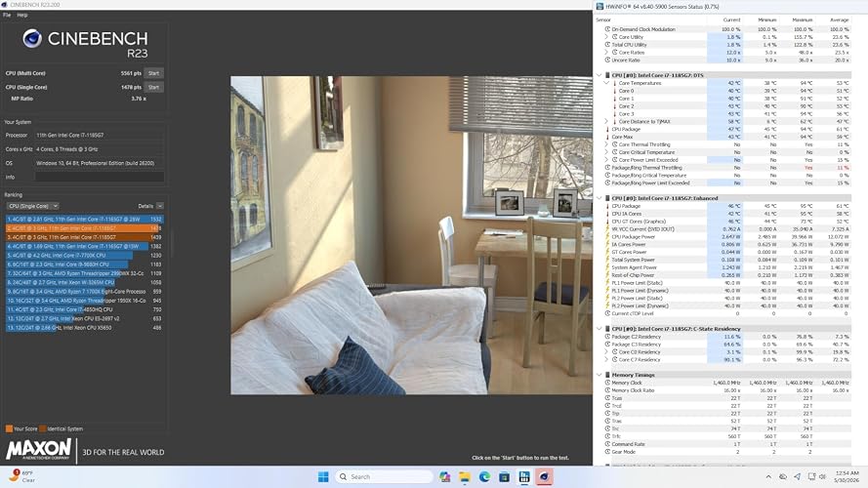Screen dimensions: 868x488
Task: Click the Info text field
Action: 99,177
